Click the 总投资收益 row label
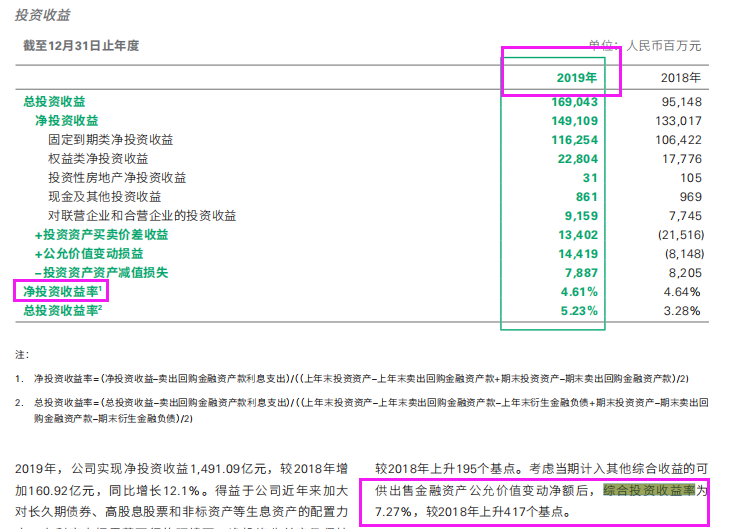Viewport: 740px width, 529px height. [54, 101]
